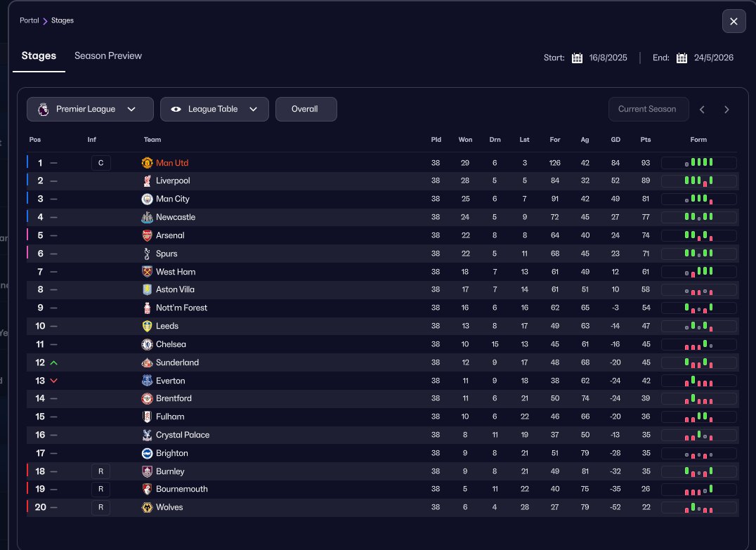Switch to the Season Preview tab

tap(108, 56)
